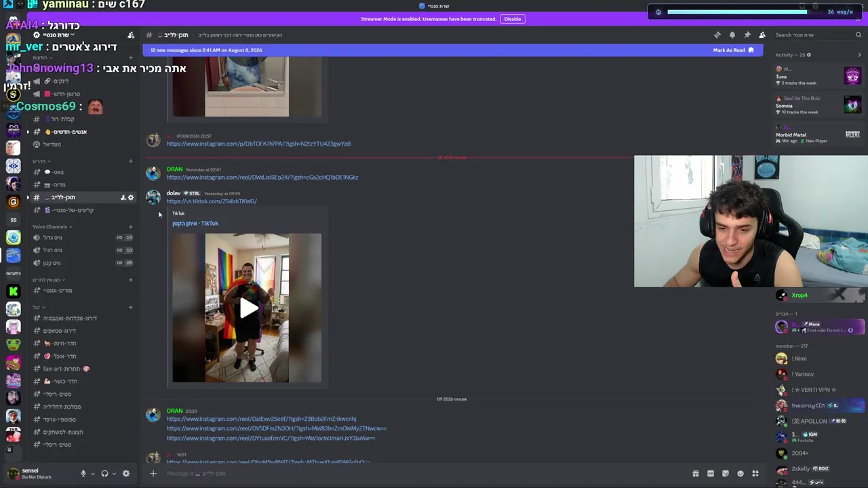Disable Streamer Mode from the banner
This screenshot has height=488, width=868.
[x=513, y=19]
